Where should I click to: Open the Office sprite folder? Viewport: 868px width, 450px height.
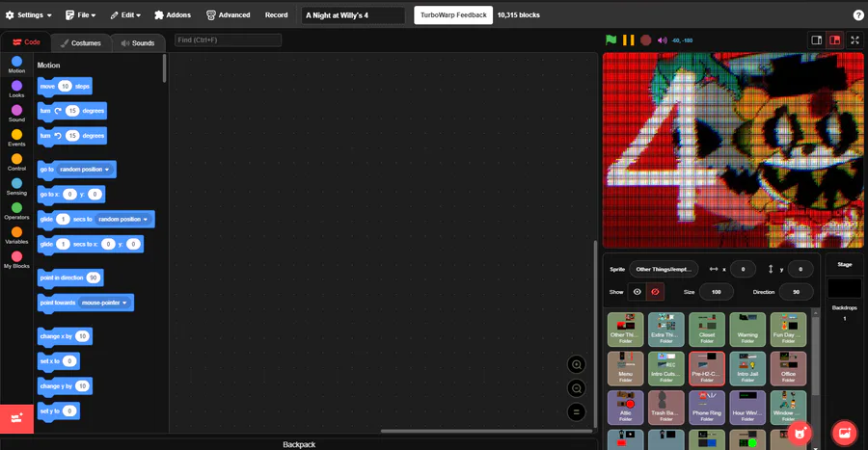pos(788,369)
